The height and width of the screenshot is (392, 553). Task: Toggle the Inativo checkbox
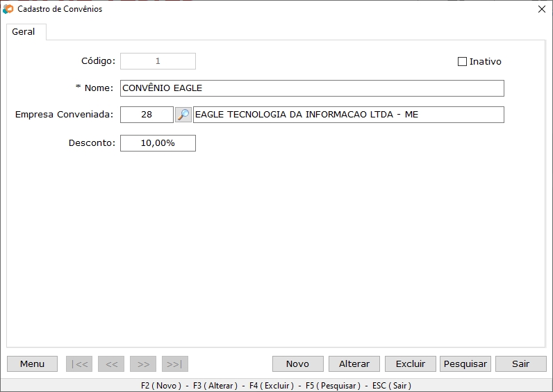click(x=463, y=61)
